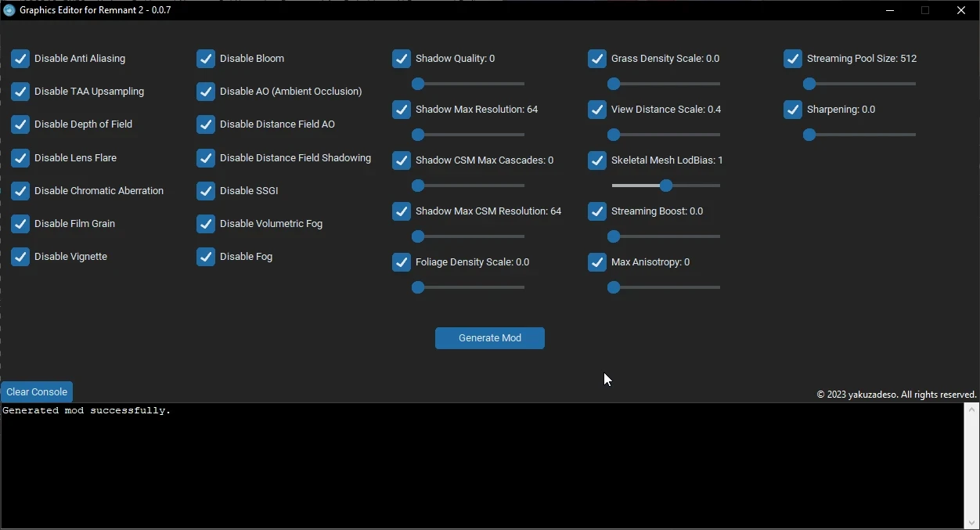Viewport: 980px width, 530px height.
Task: Click Shadow CSM Max Cascades slider handle
Action: (418, 186)
